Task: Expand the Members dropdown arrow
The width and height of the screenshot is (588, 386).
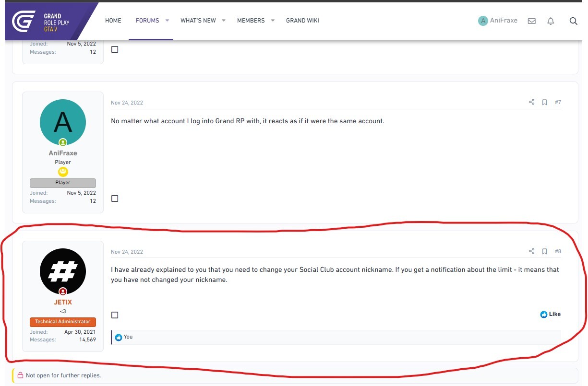Action: (x=272, y=21)
